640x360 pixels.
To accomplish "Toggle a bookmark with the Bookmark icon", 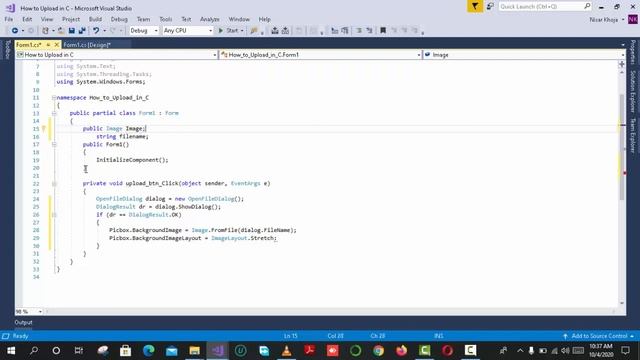I will coord(383,31).
